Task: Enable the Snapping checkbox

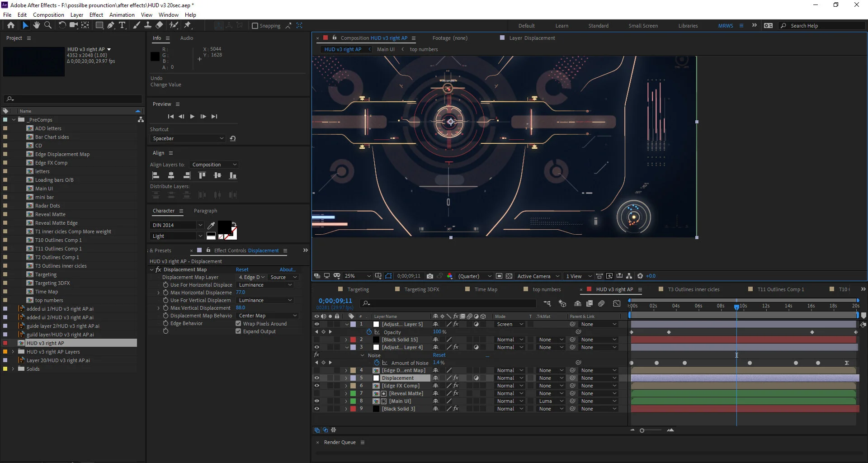Action: [x=256, y=26]
